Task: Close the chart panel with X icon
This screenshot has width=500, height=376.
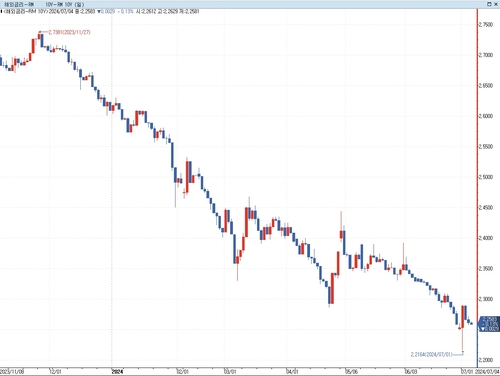Action: click(496, 4)
